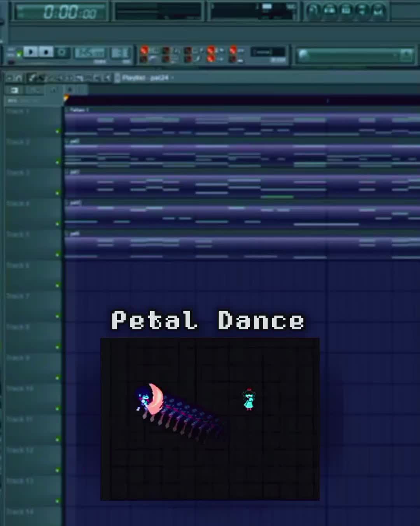Click the last round shortcut icon at top right

point(378,11)
